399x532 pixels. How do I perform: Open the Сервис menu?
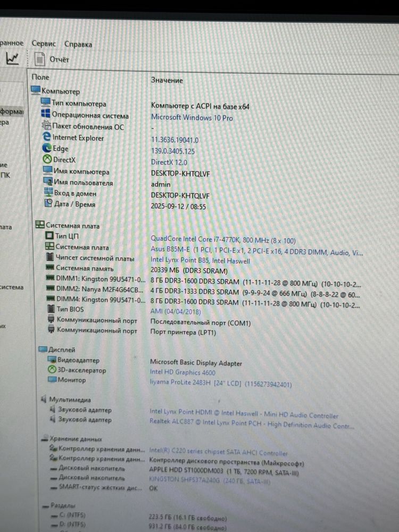tap(44, 44)
